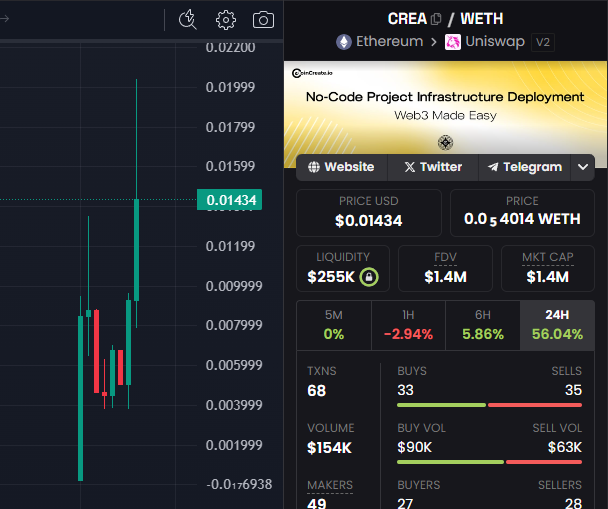Click the MAKERS label
This screenshot has height=509, width=608.
[x=330, y=485]
